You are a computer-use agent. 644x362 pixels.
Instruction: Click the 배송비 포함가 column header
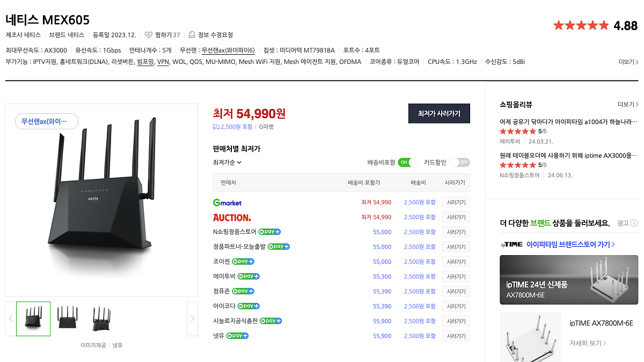(x=364, y=183)
